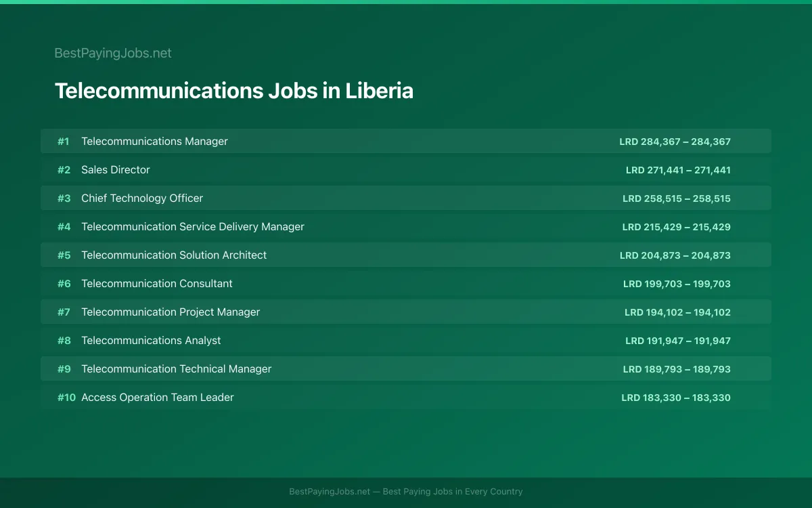Image resolution: width=812 pixels, height=508 pixels.
Task: Click the Sales Director job name
Action: [x=116, y=169]
